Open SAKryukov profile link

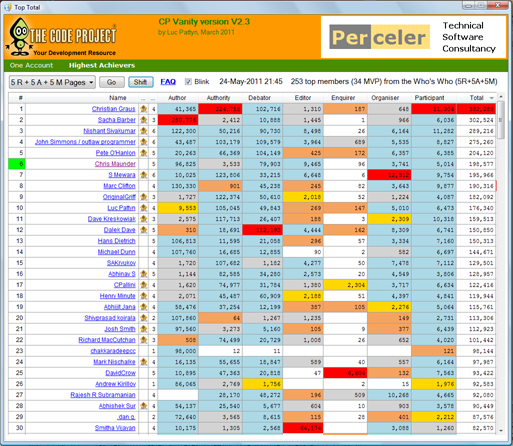(121, 263)
